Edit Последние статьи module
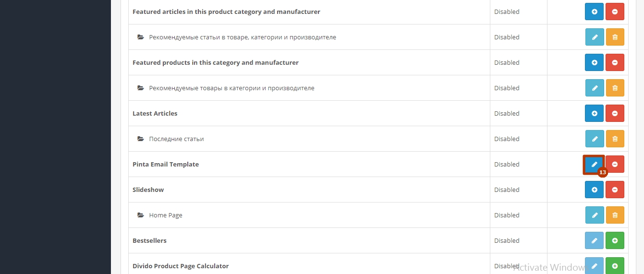The width and height of the screenshot is (644, 274). [x=594, y=139]
